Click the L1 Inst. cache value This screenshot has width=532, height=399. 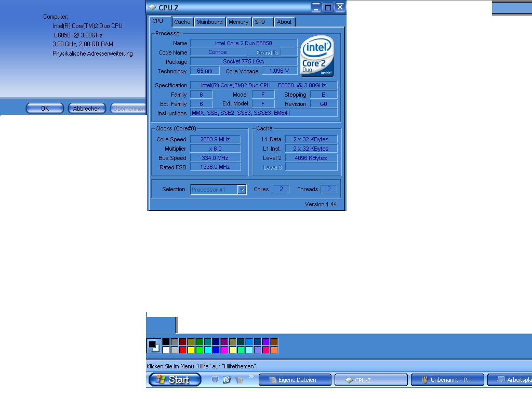click(311, 149)
